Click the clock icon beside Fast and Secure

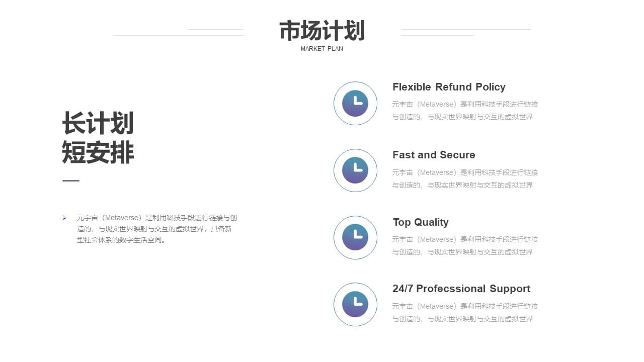tap(355, 170)
